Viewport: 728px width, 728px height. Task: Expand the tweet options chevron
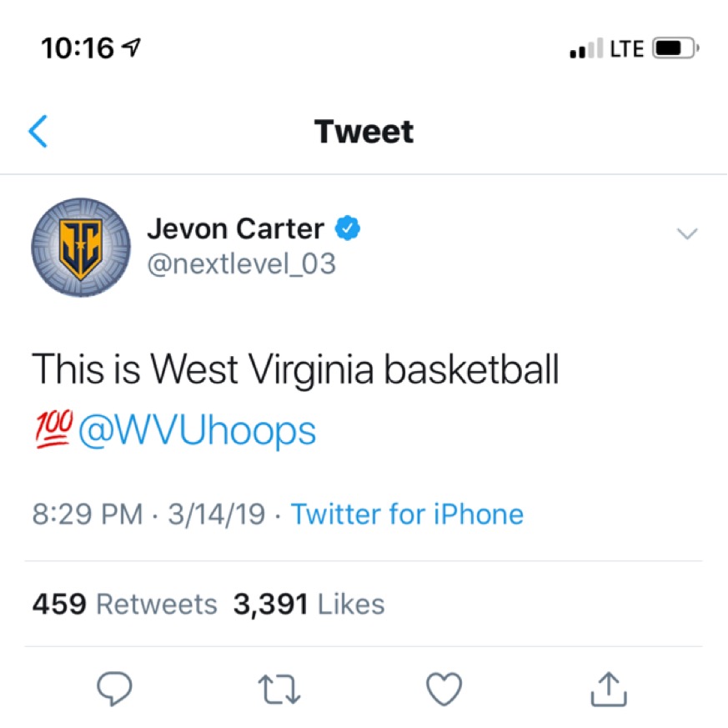point(687,233)
